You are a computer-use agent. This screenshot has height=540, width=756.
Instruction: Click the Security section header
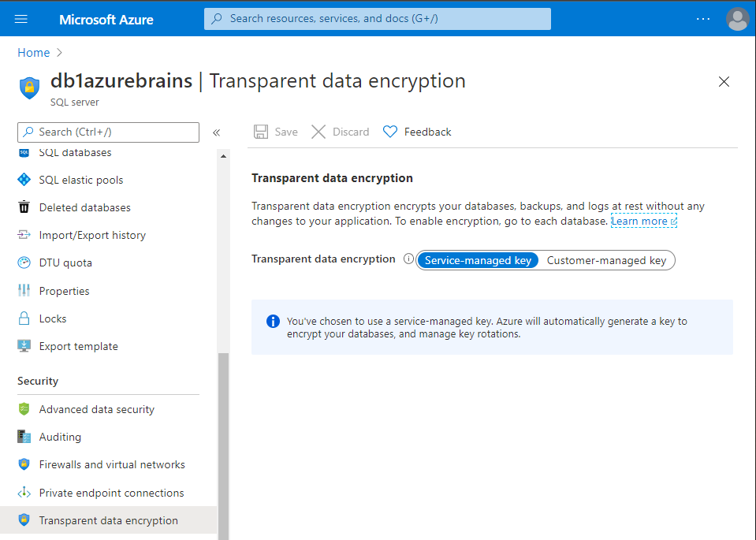(38, 381)
